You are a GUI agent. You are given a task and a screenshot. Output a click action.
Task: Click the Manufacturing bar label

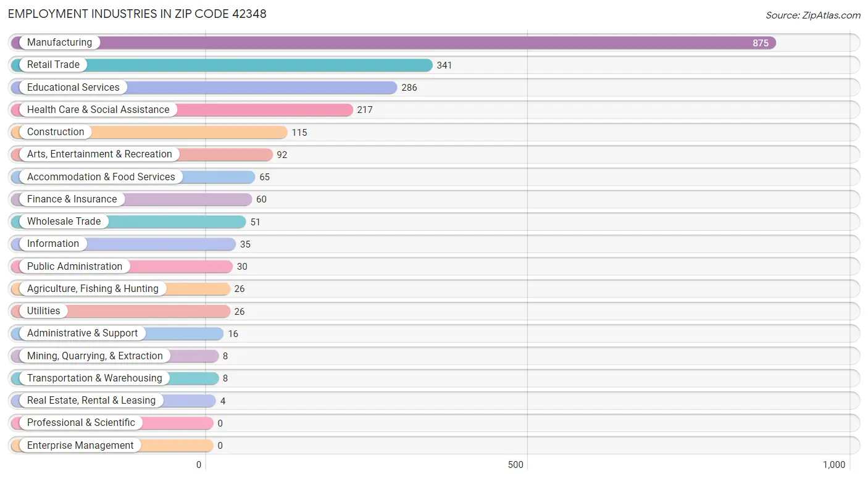tap(59, 43)
